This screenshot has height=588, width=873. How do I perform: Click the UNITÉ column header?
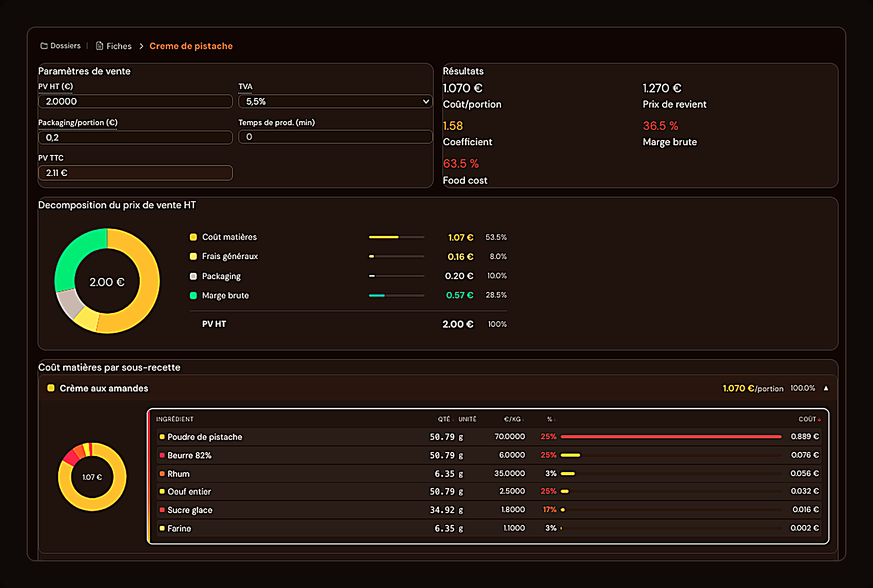pos(468,419)
